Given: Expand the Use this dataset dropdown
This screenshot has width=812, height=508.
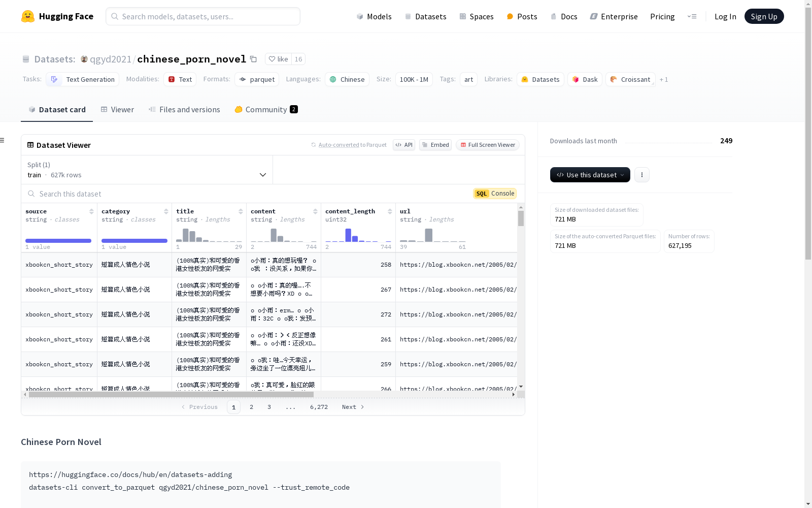Looking at the screenshot, I should coord(590,175).
